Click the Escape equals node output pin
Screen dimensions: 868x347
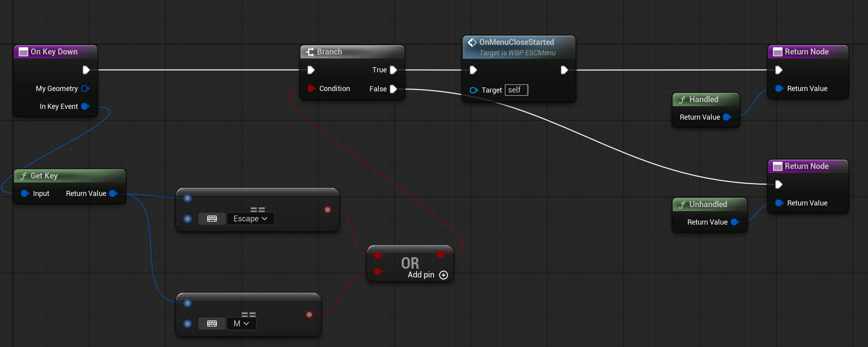(x=327, y=209)
